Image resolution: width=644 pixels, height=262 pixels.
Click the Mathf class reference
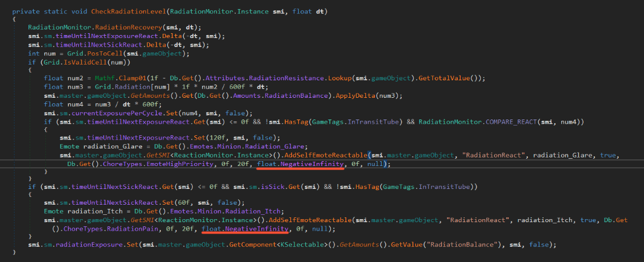pos(106,78)
